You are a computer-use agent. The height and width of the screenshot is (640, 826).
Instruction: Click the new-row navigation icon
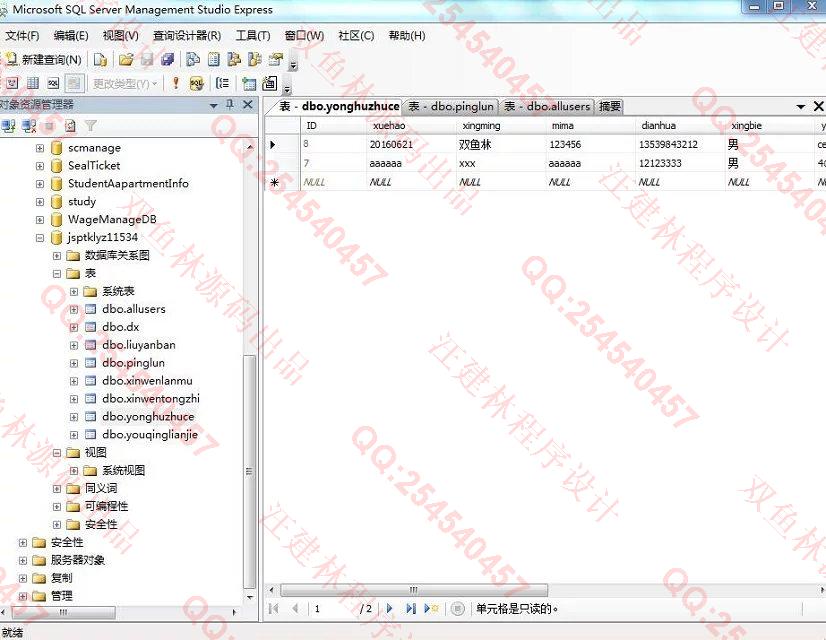(x=431, y=608)
